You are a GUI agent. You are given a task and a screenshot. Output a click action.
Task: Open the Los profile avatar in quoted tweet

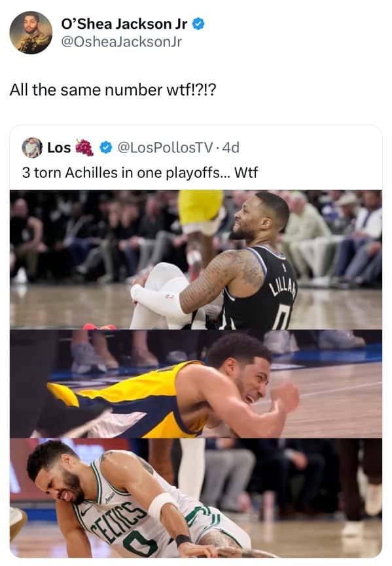[32, 147]
